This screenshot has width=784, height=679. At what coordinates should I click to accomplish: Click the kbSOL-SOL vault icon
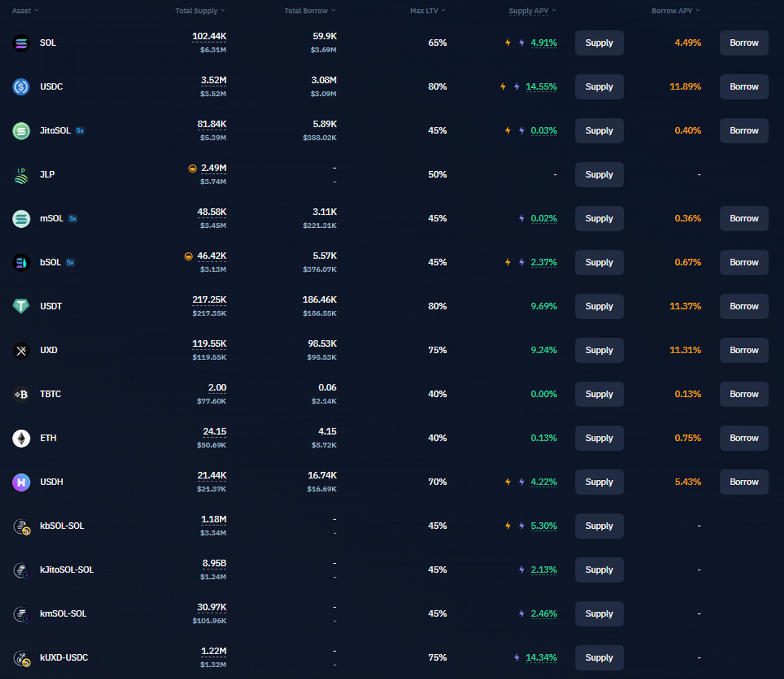tap(22, 527)
